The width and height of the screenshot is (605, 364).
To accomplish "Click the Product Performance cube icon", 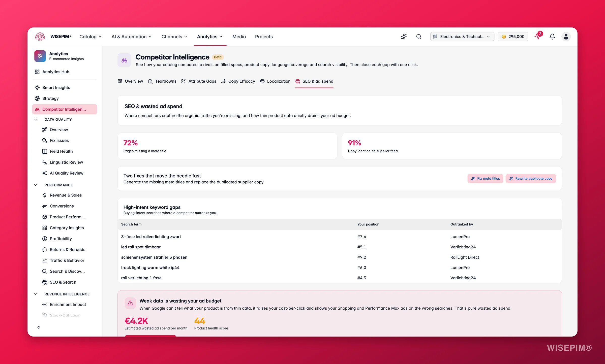I will click(45, 217).
